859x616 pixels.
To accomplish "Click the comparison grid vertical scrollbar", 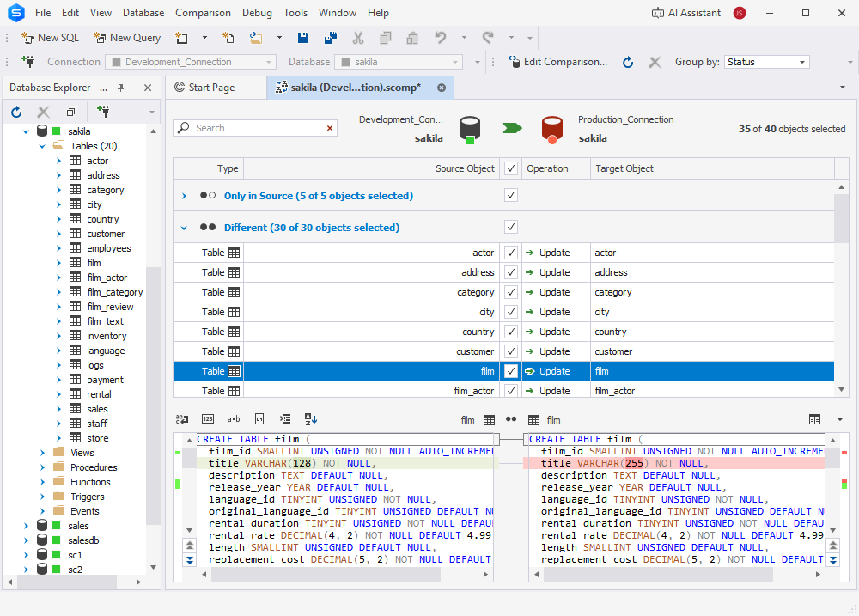I will pyautogui.click(x=841, y=219).
